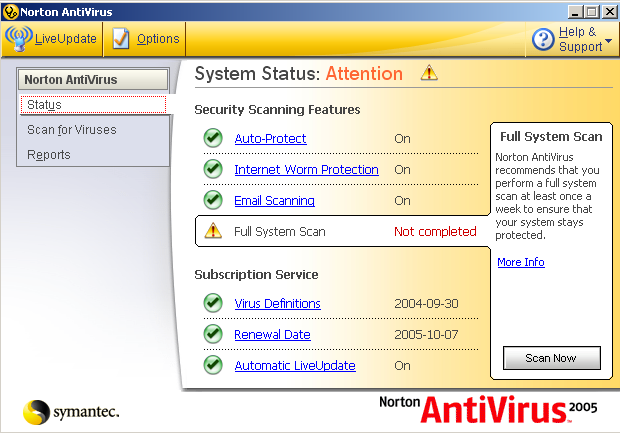Click the green check beside Virus Definitions
This screenshot has width=620, height=433.
point(213,303)
